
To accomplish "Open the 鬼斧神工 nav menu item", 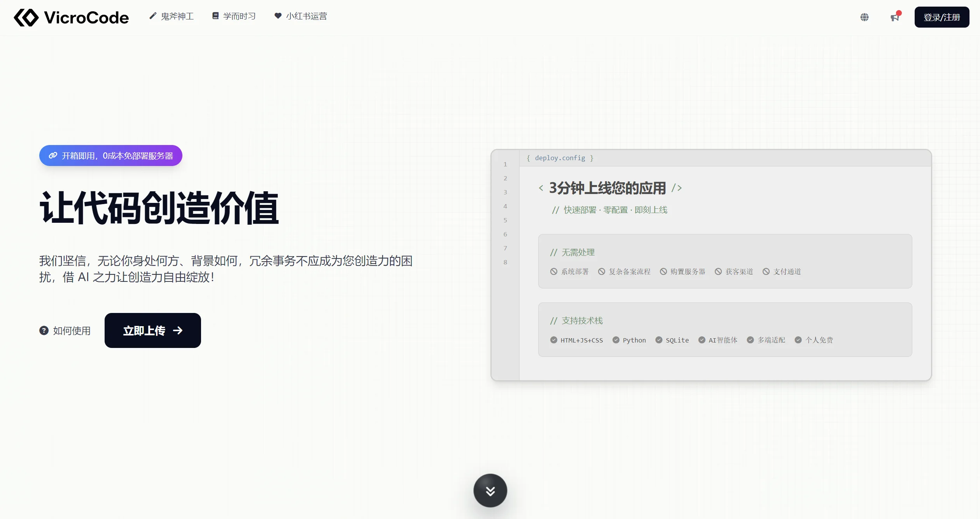I will tap(171, 16).
